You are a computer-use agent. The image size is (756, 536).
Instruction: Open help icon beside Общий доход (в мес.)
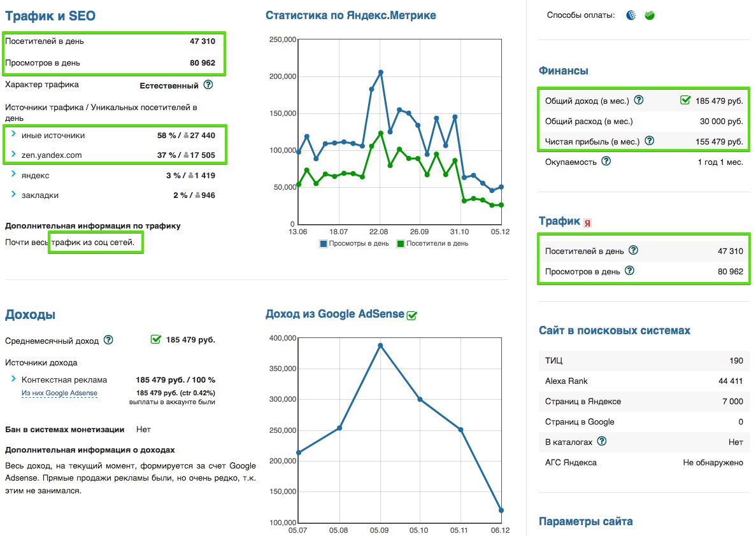[x=638, y=100]
